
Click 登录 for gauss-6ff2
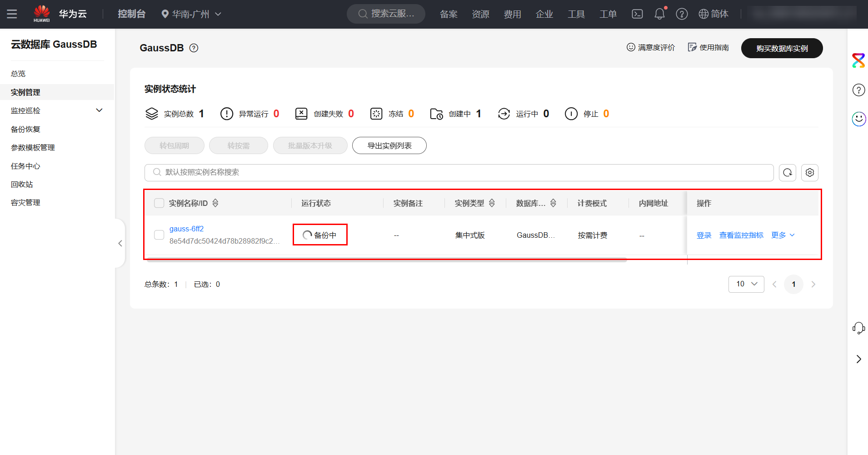[704, 235]
